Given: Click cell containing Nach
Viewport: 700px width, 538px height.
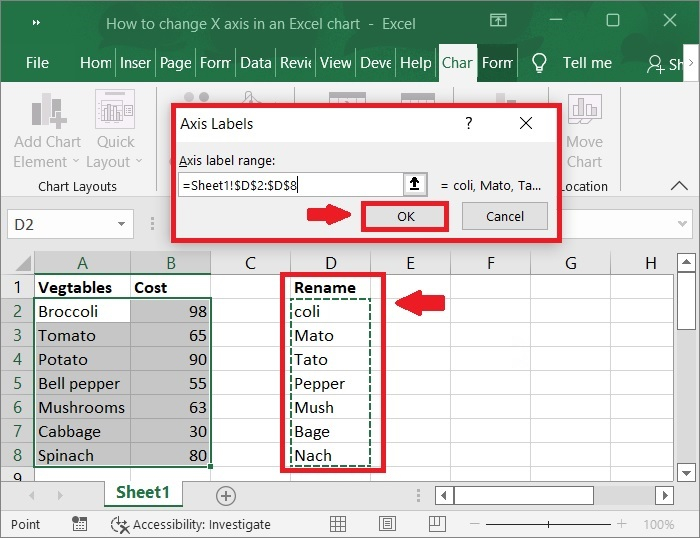Looking at the screenshot, I should 330,455.
